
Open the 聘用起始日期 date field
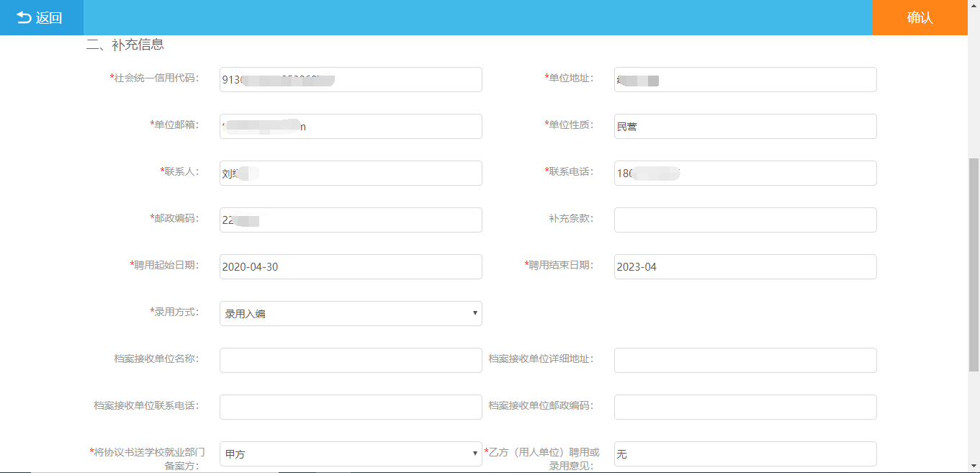pos(351,267)
